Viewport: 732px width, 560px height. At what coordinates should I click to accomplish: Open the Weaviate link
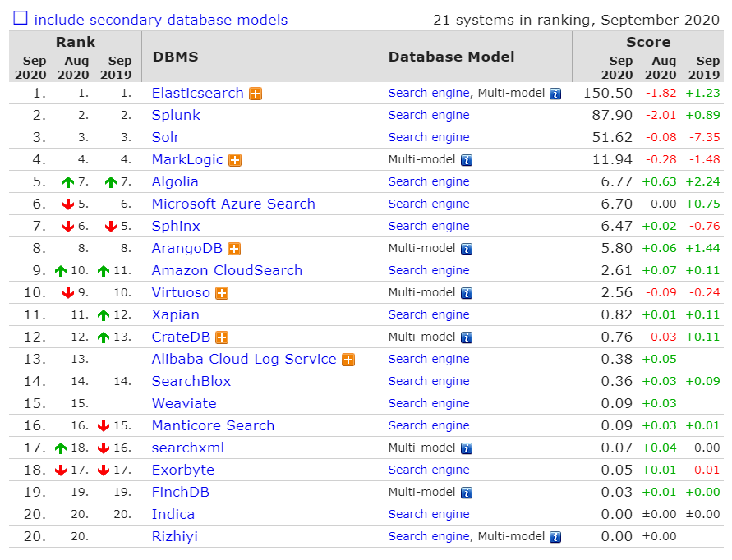pyautogui.click(x=184, y=403)
